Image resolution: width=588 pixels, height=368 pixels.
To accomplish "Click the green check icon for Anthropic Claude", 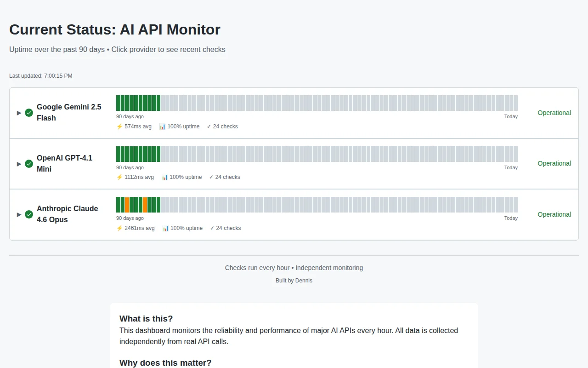I will (29, 214).
